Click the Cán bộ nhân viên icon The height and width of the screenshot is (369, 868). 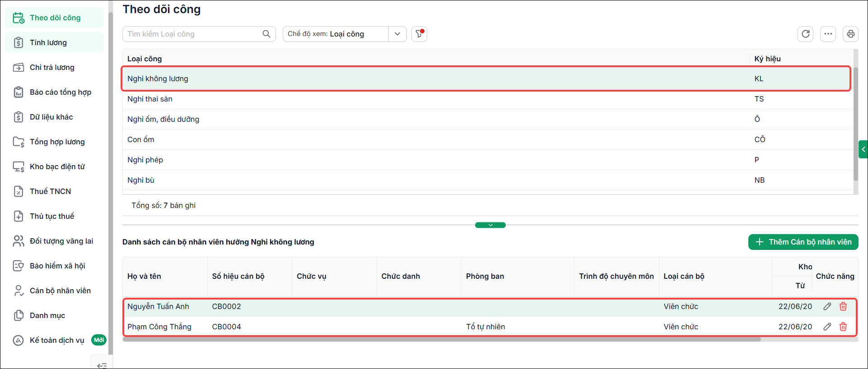click(x=19, y=291)
